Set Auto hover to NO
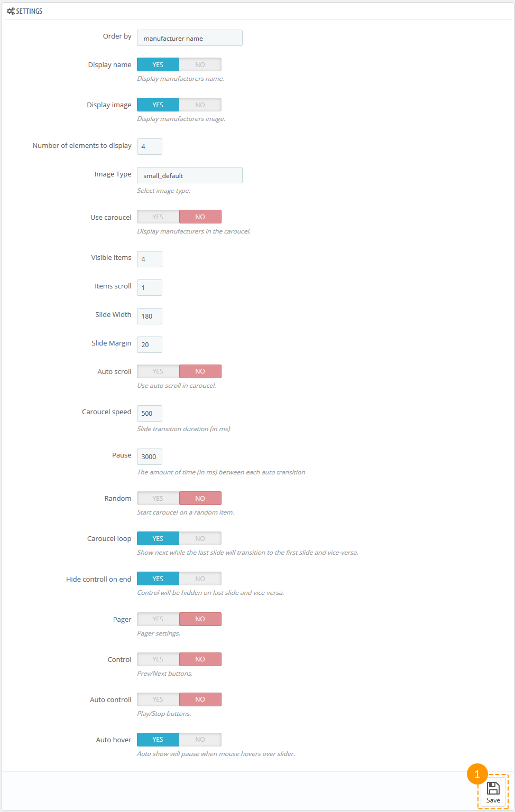515x812 pixels. click(200, 739)
